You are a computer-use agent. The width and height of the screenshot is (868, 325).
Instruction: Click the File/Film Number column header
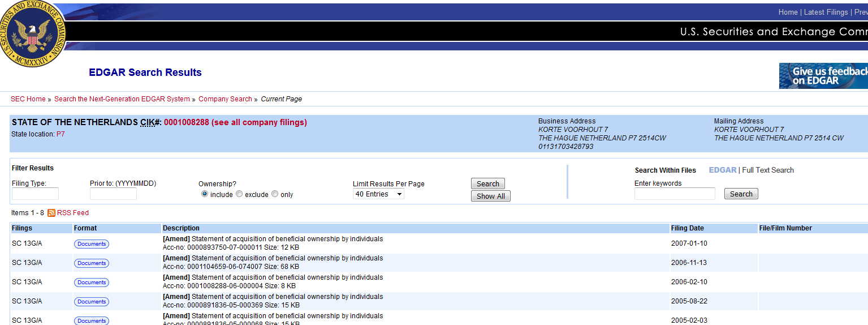pos(786,228)
